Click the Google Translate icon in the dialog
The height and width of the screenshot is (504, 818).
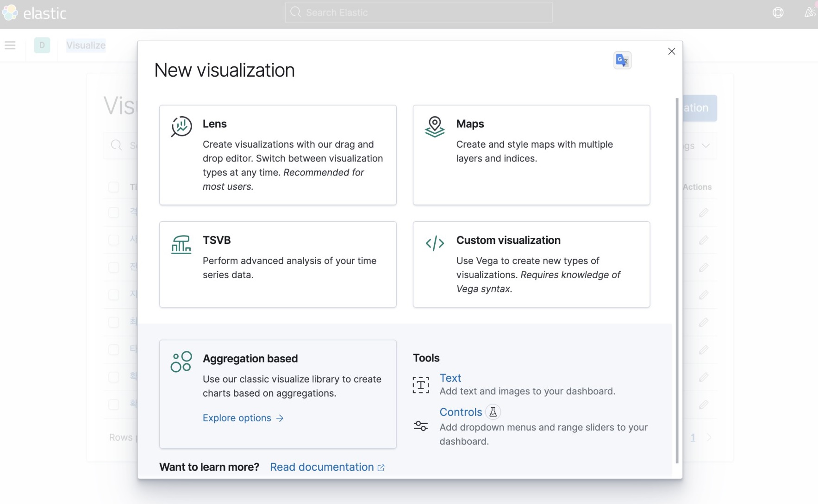[x=622, y=60]
